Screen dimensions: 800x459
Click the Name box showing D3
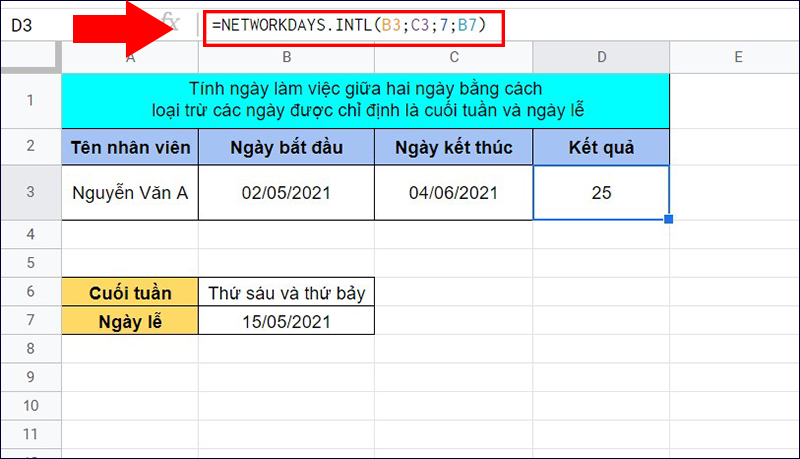tap(40, 25)
